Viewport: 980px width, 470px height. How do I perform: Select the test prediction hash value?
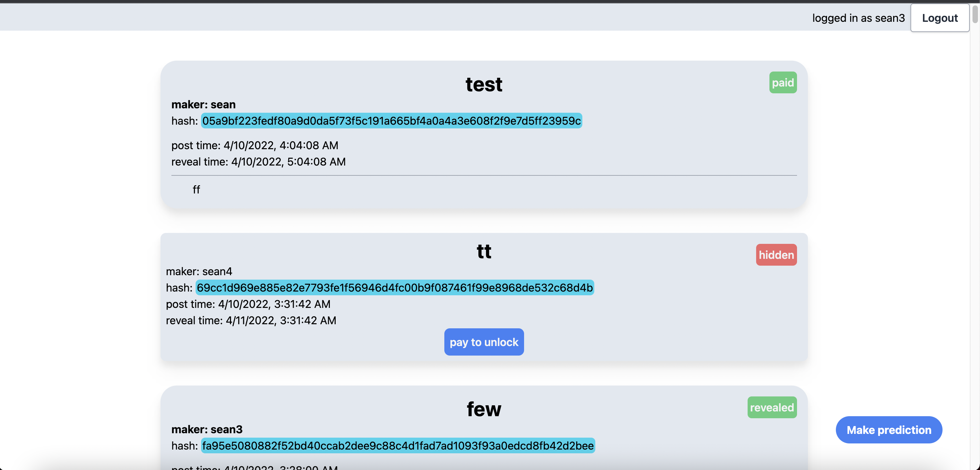(x=391, y=121)
